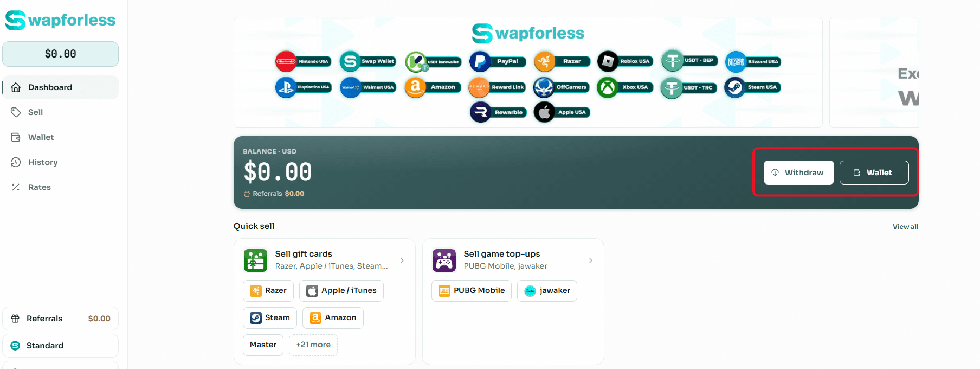This screenshot has width=980, height=369.
Task: Open the Sell page from sidebar
Action: pyautogui.click(x=60, y=112)
